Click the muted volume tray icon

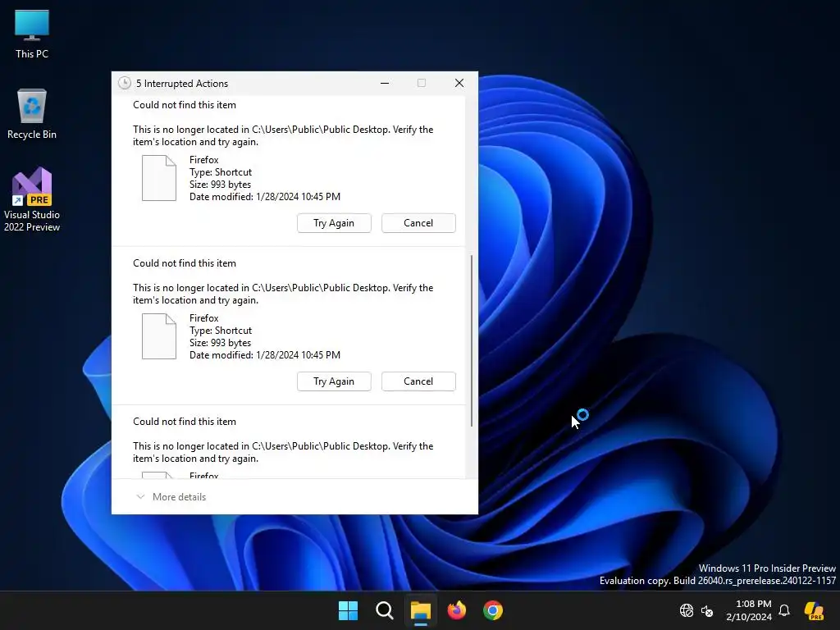point(707,610)
